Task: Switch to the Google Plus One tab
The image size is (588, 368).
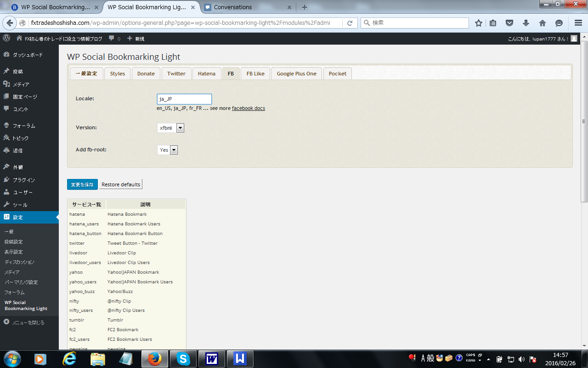Action: [297, 74]
